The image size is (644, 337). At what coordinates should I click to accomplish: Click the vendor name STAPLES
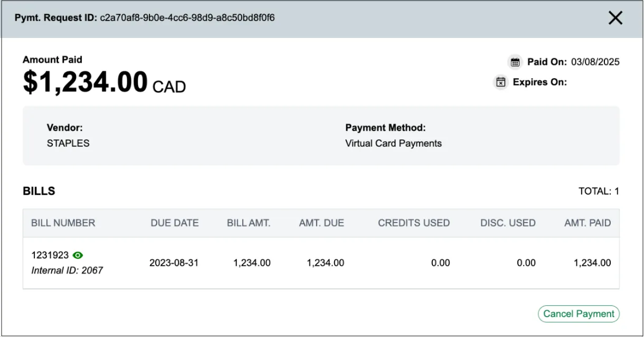pos(68,143)
